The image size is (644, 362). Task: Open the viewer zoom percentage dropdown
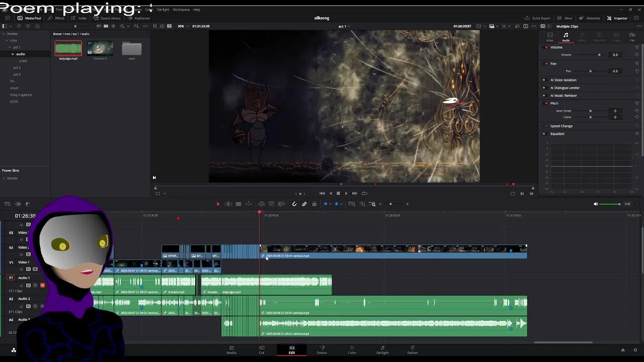pos(183,26)
